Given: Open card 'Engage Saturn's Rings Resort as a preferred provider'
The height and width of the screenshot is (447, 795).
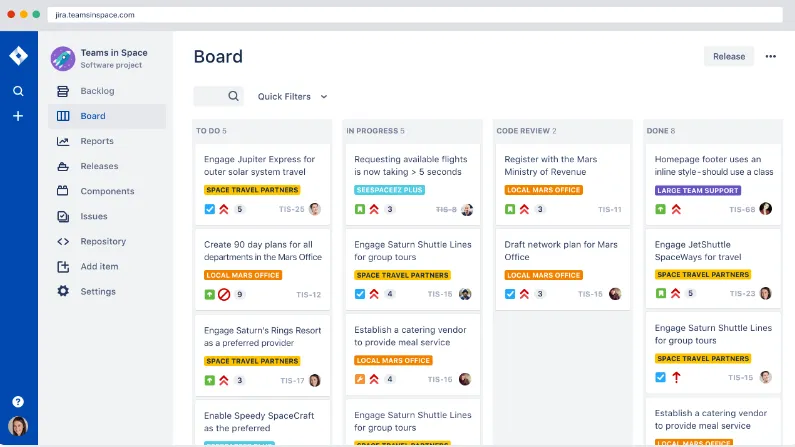Looking at the screenshot, I should [x=263, y=355].
